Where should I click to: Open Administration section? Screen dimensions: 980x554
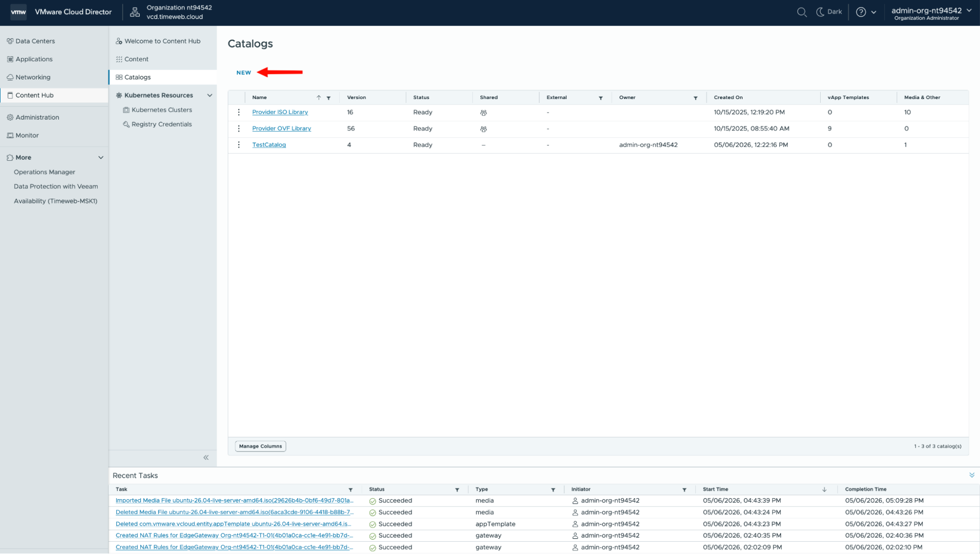37,118
